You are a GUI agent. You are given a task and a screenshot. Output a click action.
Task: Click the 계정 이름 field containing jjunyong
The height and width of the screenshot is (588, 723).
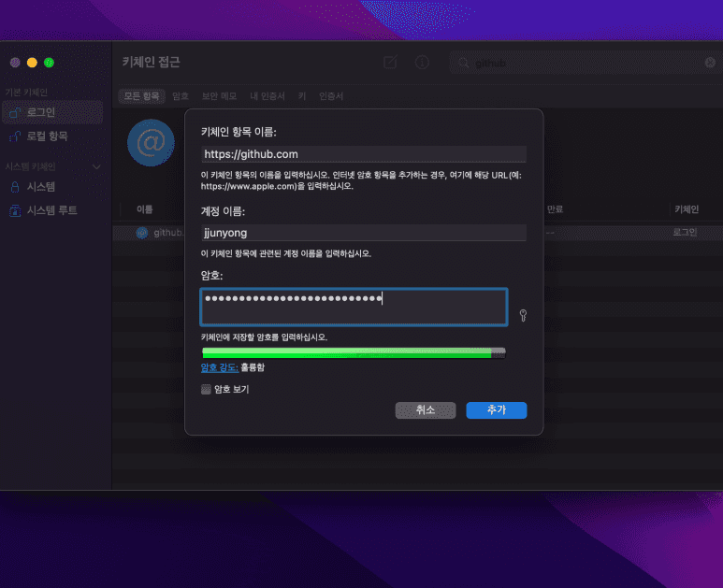[x=363, y=233]
